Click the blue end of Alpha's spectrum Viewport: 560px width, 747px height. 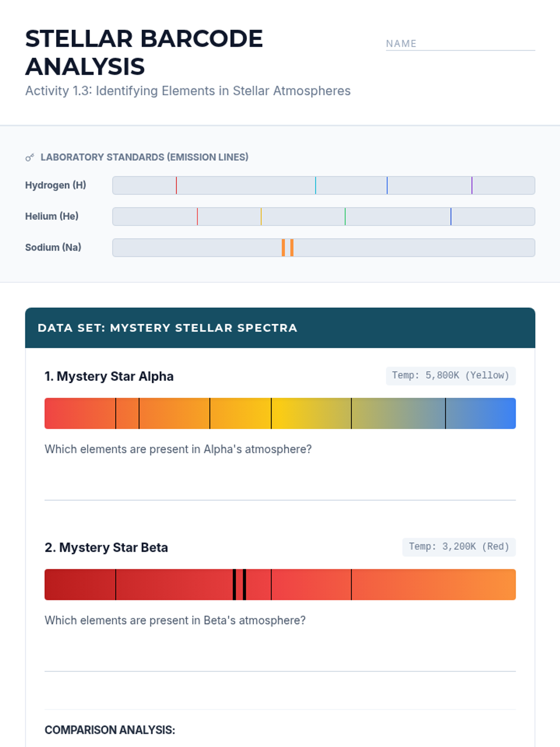click(502, 413)
